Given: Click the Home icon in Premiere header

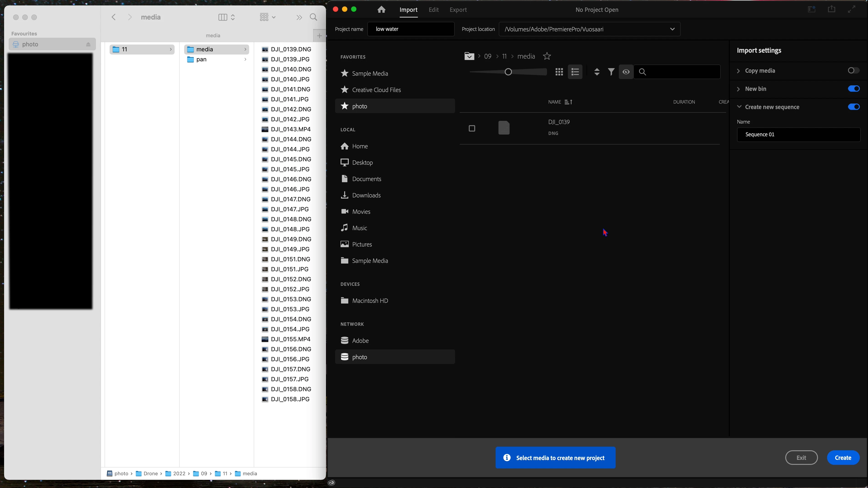Looking at the screenshot, I should [x=381, y=10].
